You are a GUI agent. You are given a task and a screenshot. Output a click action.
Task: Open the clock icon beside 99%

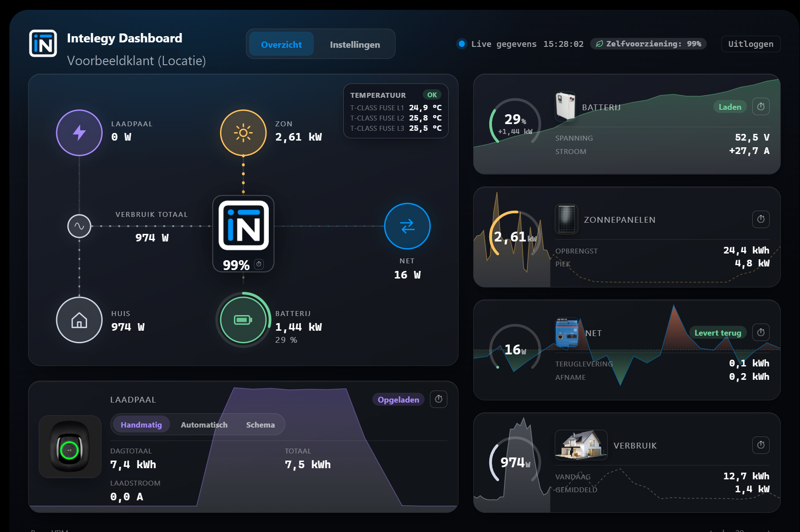[259, 265]
